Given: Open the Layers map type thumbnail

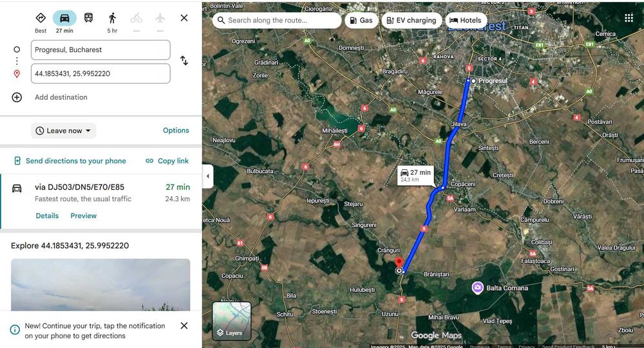Looking at the screenshot, I should click(232, 321).
